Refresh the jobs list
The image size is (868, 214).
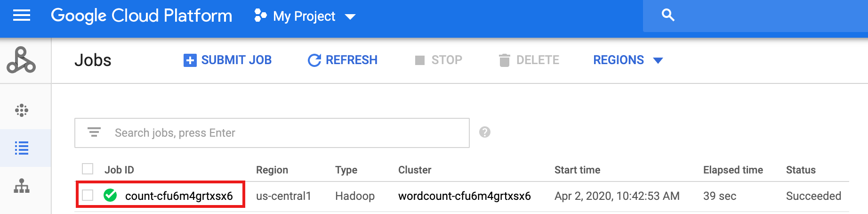tap(343, 60)
